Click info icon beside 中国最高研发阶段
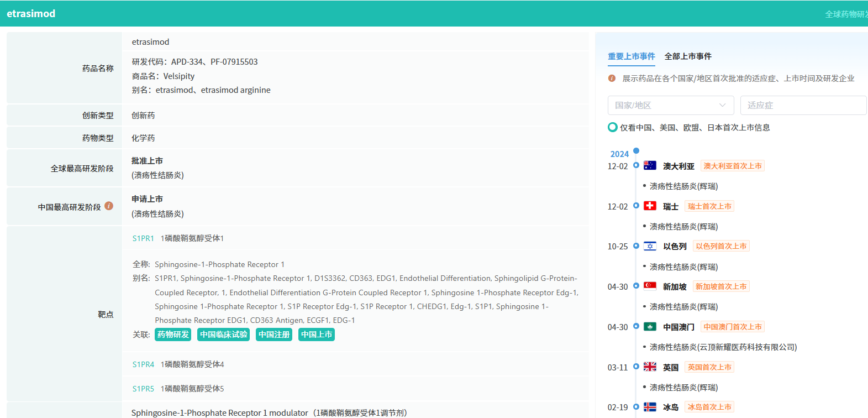 [109, 206]
